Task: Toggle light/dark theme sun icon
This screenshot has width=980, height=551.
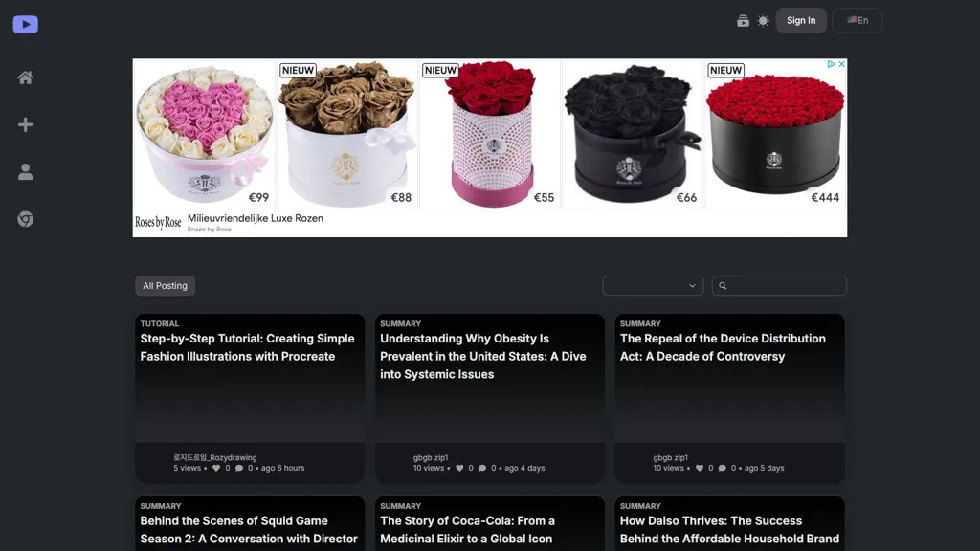Action: click(763, 21)
